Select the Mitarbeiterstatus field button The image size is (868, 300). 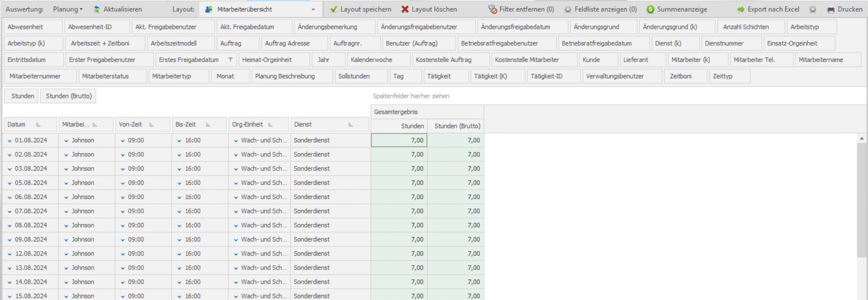click(113, 76)
